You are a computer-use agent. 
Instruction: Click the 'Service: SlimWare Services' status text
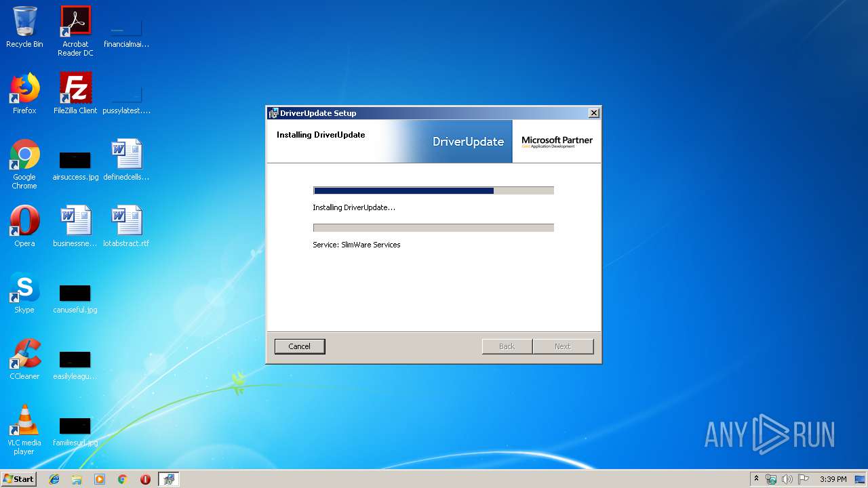(357, 245)
